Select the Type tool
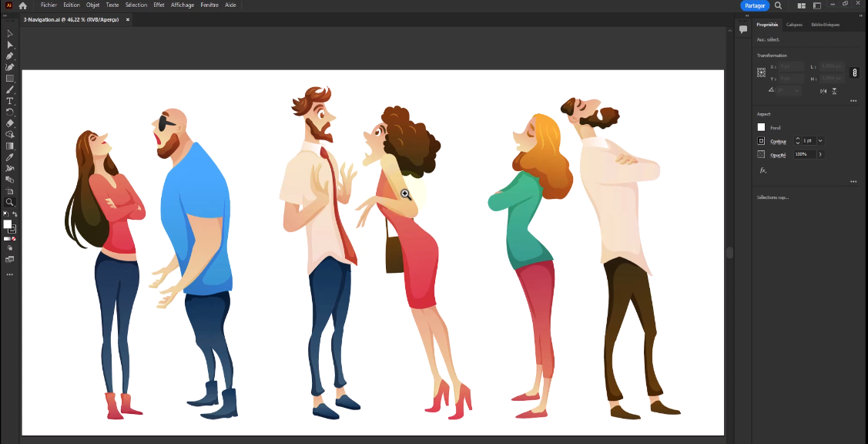This screenshot has width=868, height=444. [x=10, y=101]
